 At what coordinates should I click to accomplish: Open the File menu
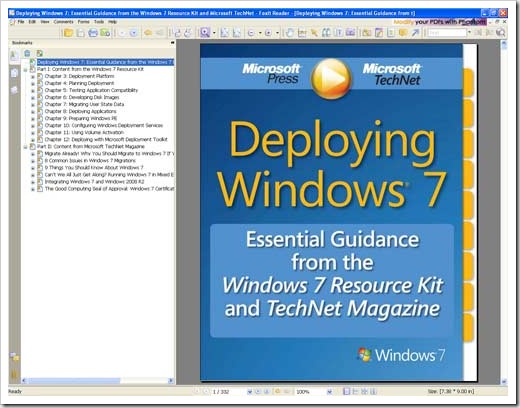coord(21,22)
